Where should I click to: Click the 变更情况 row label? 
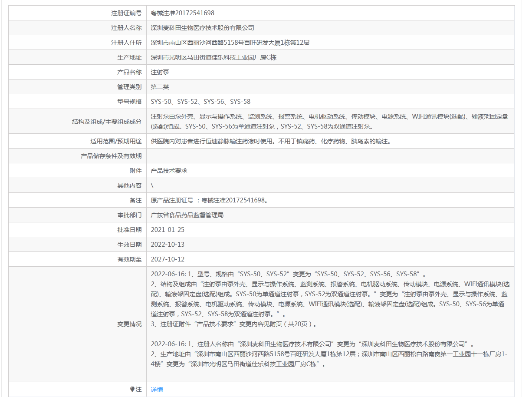click(x=129, y=324)
